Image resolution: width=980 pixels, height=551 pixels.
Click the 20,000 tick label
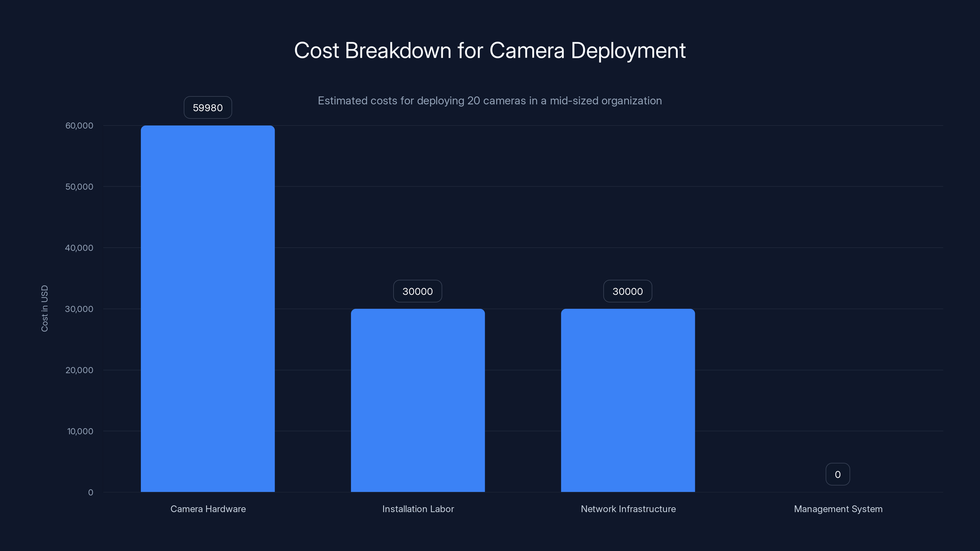point(79,370)
